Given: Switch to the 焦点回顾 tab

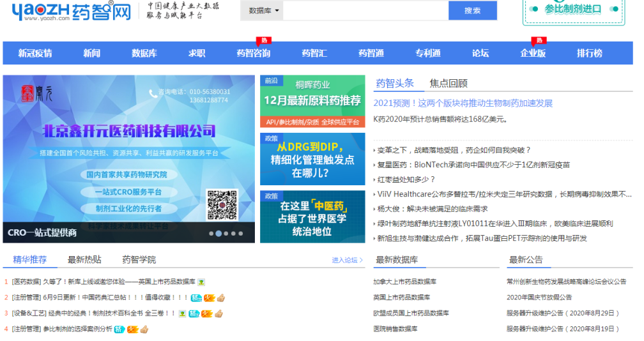Looking at the screenshot, I should pyautogui.click(x=448, y=83).
